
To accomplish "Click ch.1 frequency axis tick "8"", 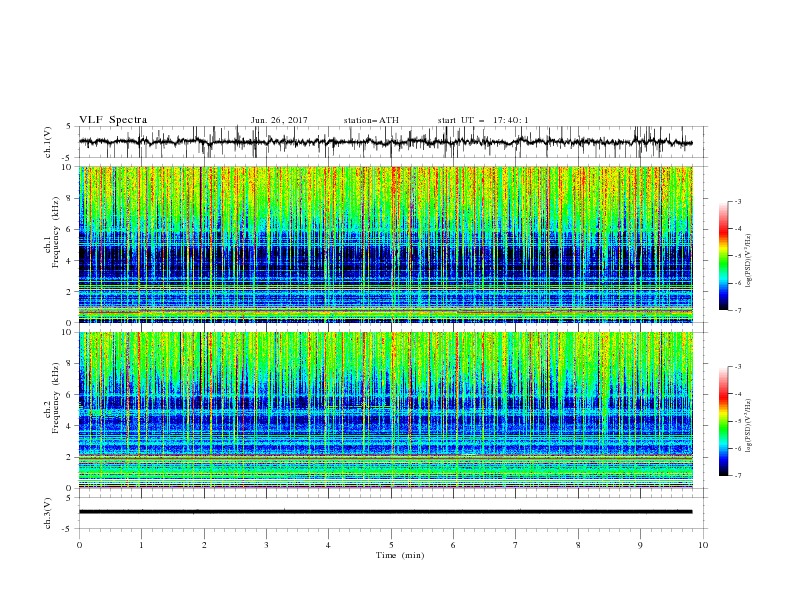I will pyautogui.click(x=71, y=198).
